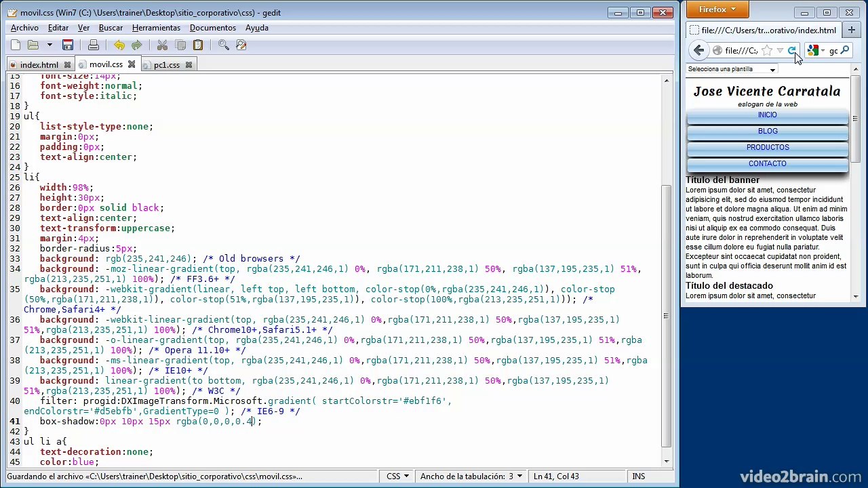Open the Editar menu
The width and height of the screenshot is (868, 488).
tap(58, 28)
